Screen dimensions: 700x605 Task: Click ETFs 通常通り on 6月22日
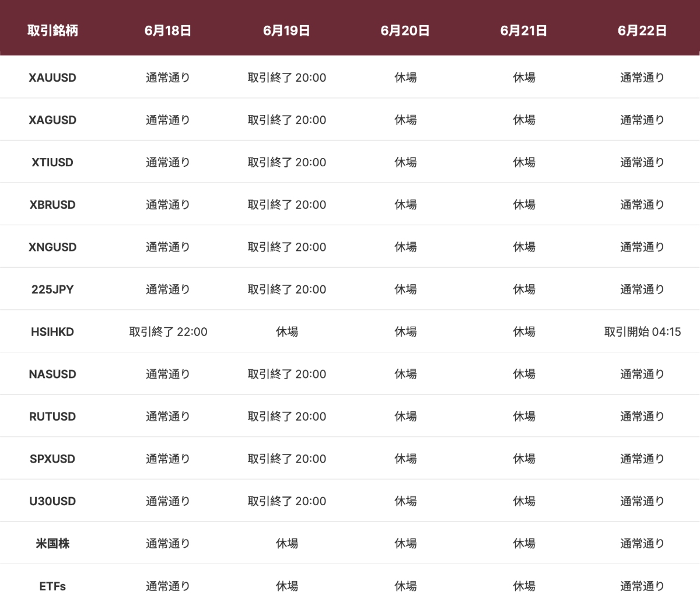(642, 586)
